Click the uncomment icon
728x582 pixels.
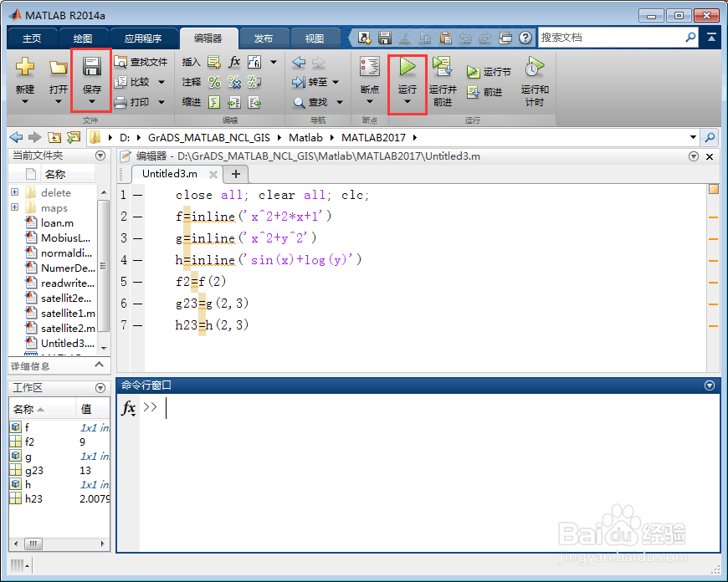[x=234, y=82]
